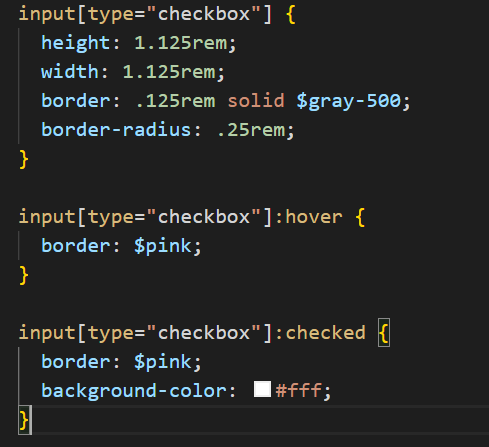Click "1.125rem" on the height line

[x=181, y=43]
